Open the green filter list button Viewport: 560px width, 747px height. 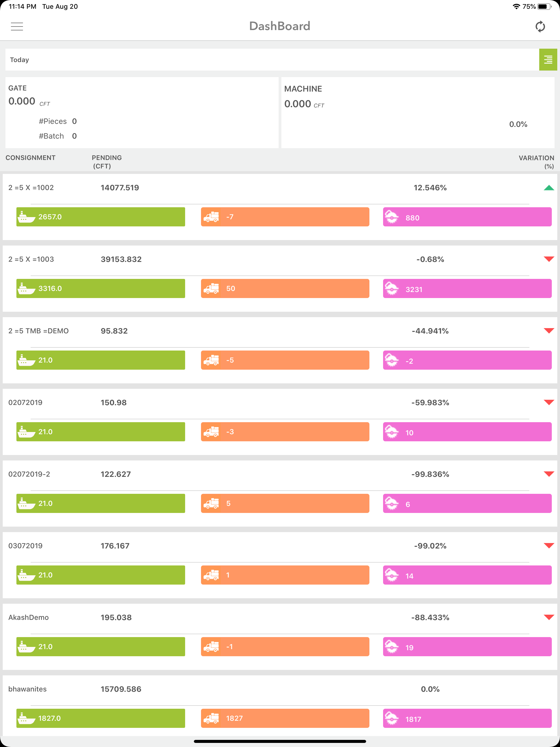(548, 59)
